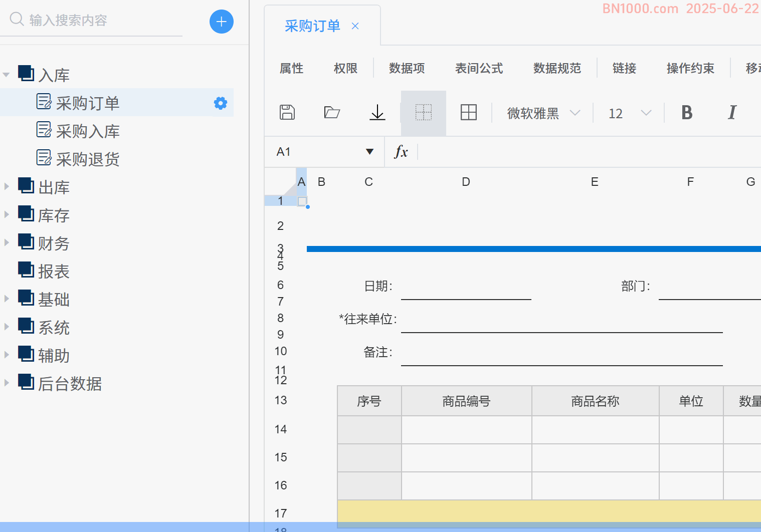This screenshot has width=761, height=532.
Task: Click the 日期 input cell
Action: pos(466,286)
